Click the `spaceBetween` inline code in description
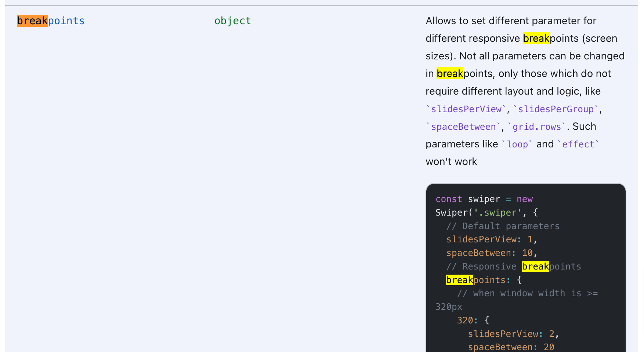This screenshot has height=352, width=644. coord(463,127)
